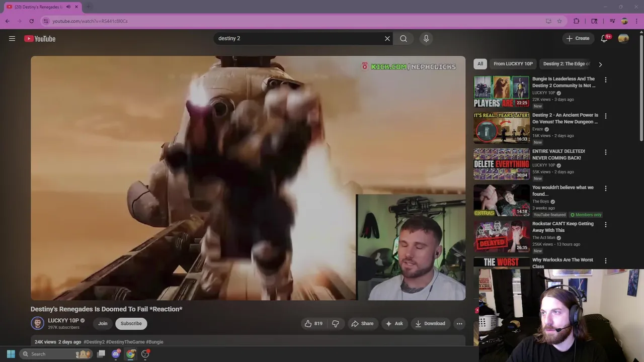Open options for 'An Ancient Power' video
The width and height of the screenshot is (644, 362).
(605, 116)
